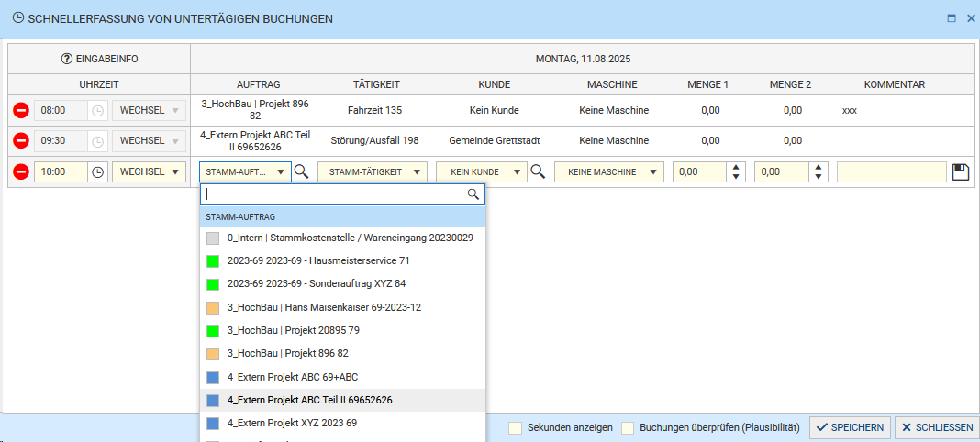Choose 3_HochBau Projekt 896 82 from list
Screen dimensions: 980x442
[x=342, y=353]
